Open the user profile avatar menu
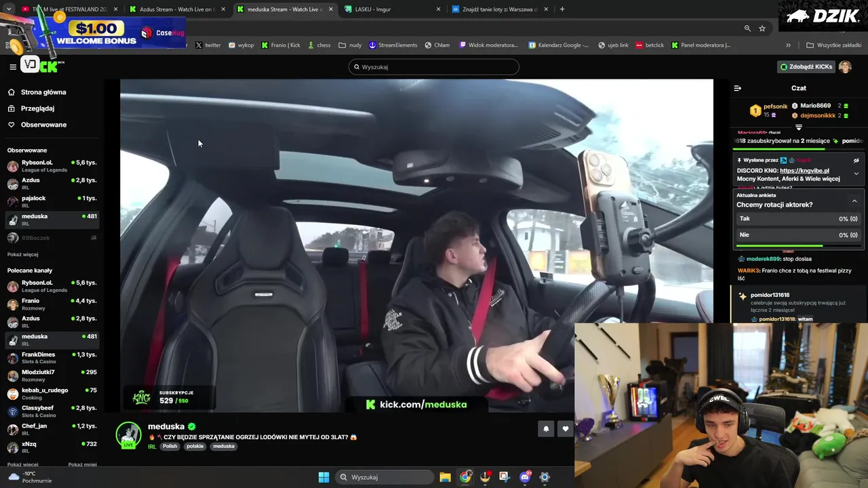 845,66
